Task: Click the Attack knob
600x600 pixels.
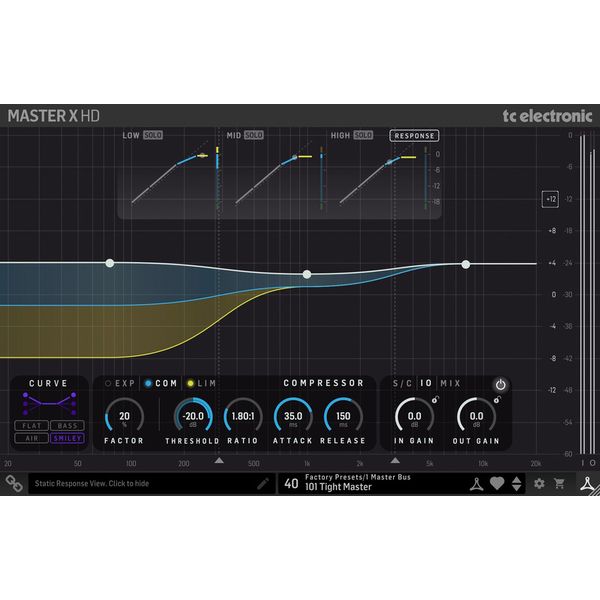Action: pos(293,417)
